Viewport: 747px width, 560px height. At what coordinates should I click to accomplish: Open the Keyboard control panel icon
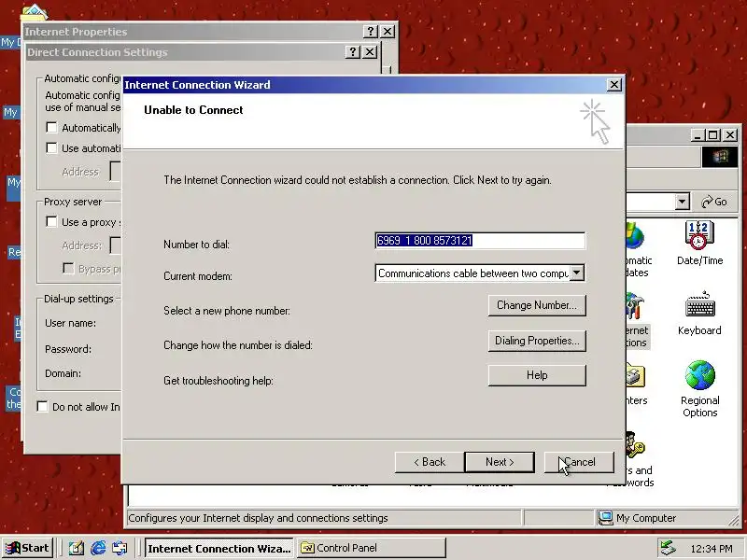tap(699, 313)
